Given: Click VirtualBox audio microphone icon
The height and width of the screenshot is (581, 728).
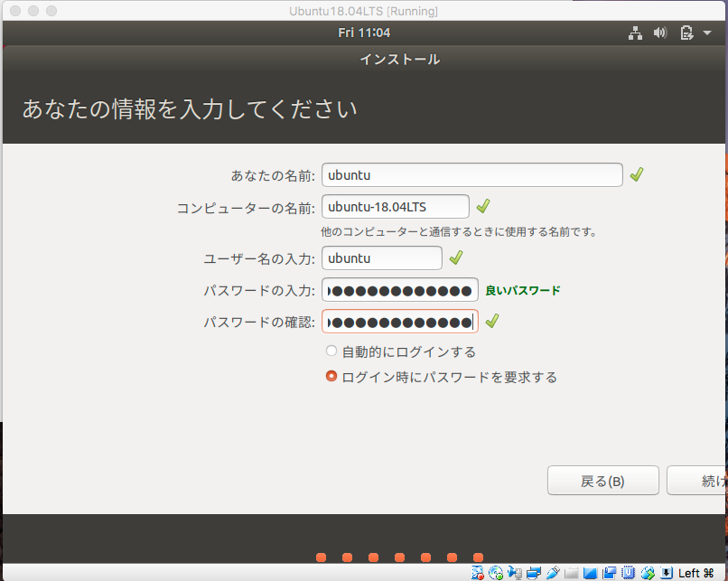Looking at the screenshot, I should click(515, 573).
